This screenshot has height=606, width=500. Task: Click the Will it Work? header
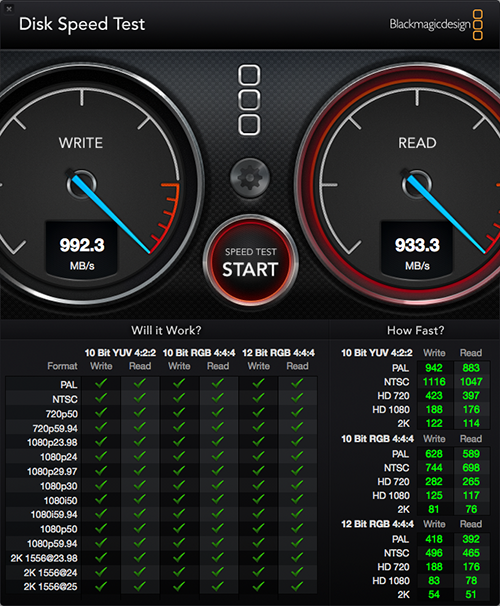pos(166,330)
